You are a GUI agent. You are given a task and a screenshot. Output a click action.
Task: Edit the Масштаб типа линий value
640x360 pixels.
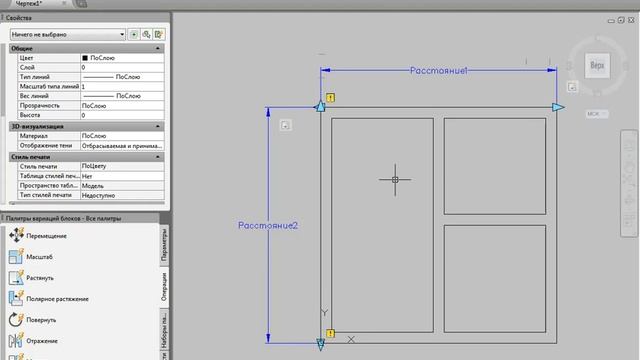[122, 87]
